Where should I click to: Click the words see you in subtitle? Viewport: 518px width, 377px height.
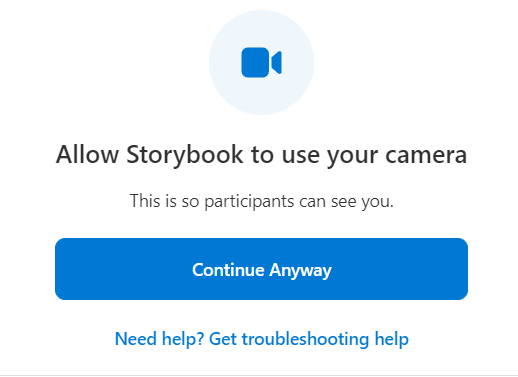pos(362,202)
